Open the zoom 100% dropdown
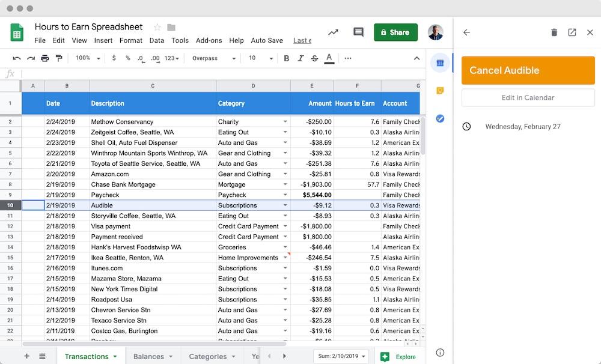The width and height of the screenshot is (601, 364). pos(88,58)
